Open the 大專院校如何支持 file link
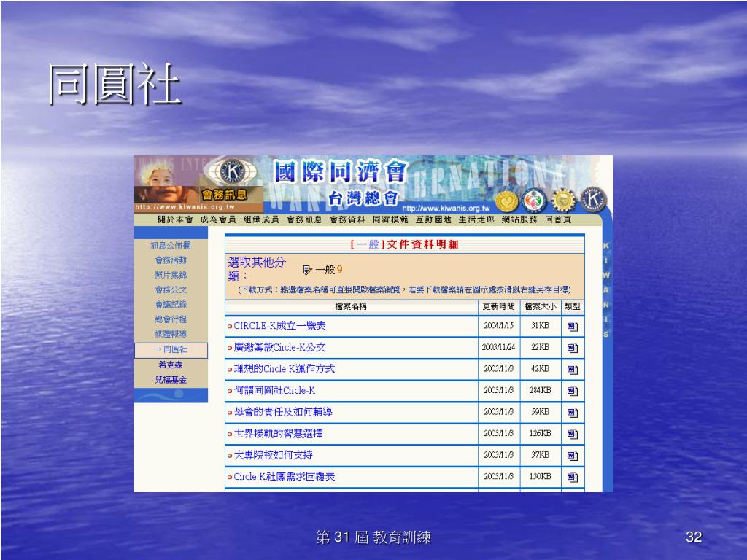 [273, 455]
